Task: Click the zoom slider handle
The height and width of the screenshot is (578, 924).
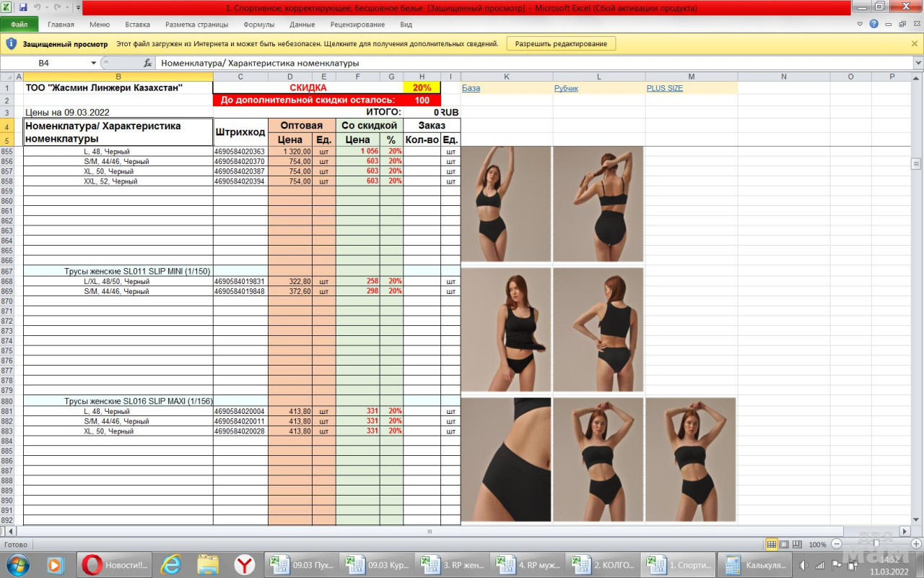Action: click(876, 544)
